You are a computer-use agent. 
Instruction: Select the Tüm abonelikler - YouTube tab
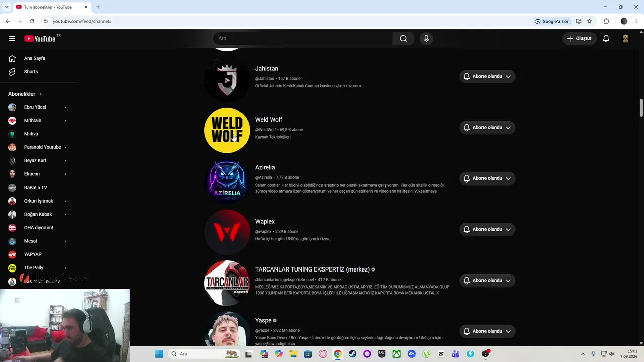pyautogui.click(x=51, y=7)
